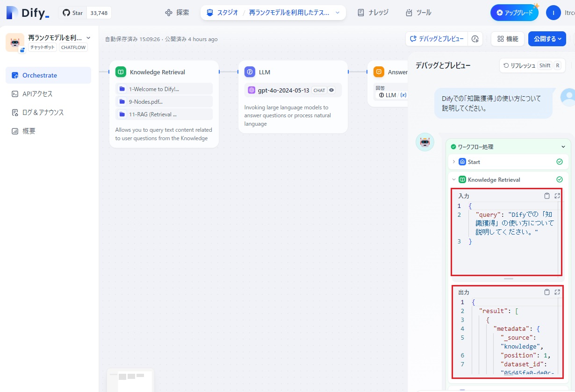This screenshot has width=575, height=392.
Task: Copy the 出力 output JSON
Action: click(x=547, y=292)
